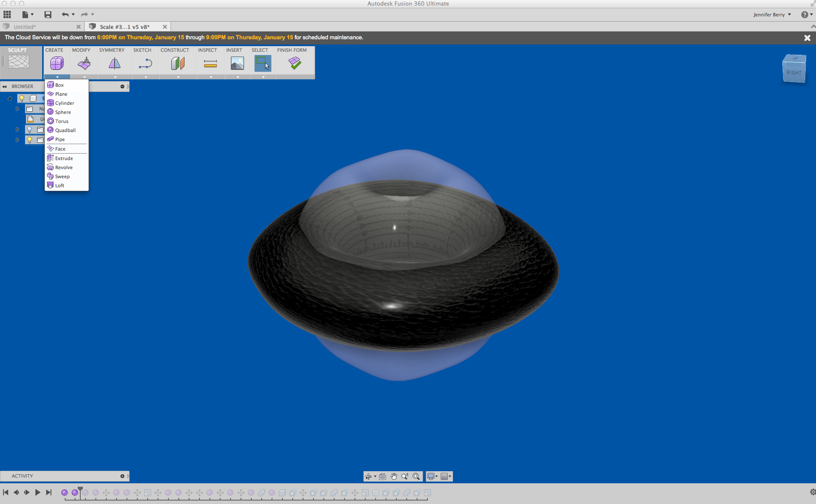Open the Display Settings monitor icon
This screenshot has height=504, width=816.
click(x=431, y=476)
